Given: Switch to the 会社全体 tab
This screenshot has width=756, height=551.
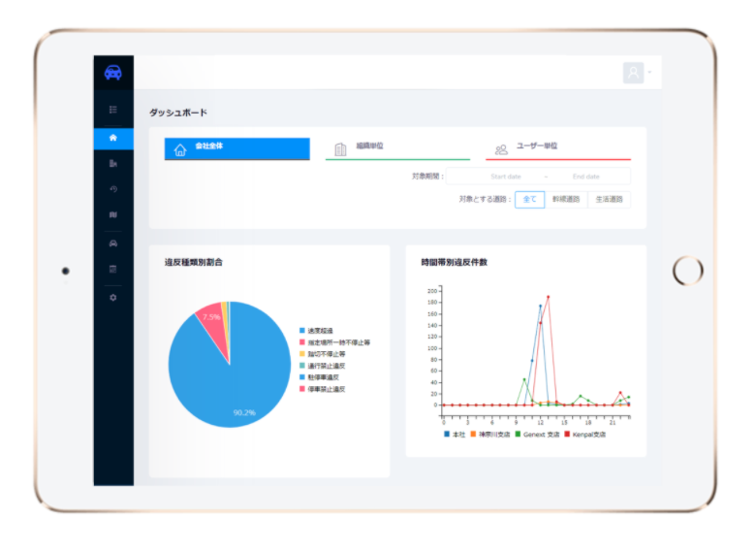Looking at the screenshot, I should [x=236, y=148].
